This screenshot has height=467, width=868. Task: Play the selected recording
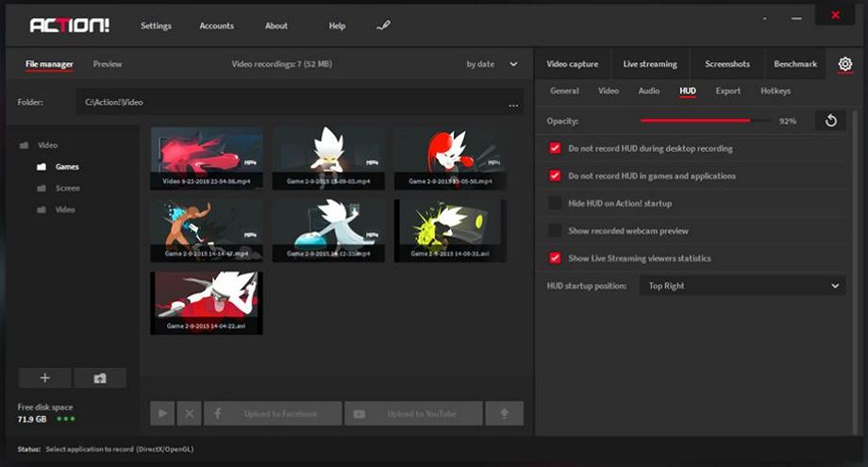(x=162, y=413)
